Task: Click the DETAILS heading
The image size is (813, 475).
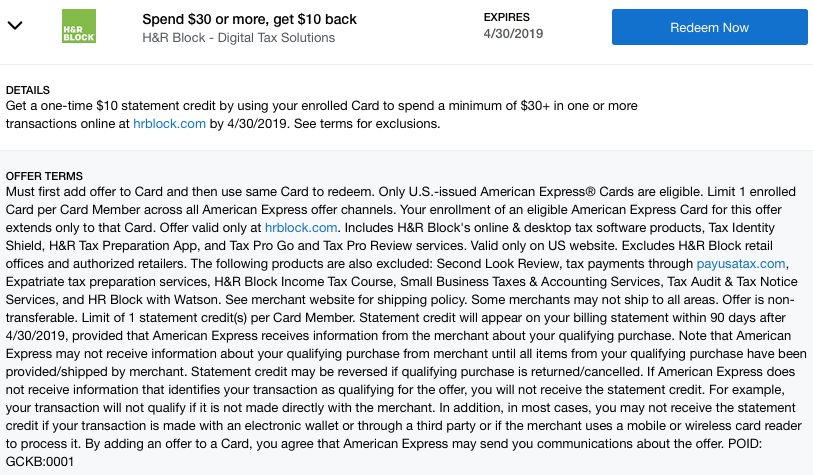Action: [27, 90]
